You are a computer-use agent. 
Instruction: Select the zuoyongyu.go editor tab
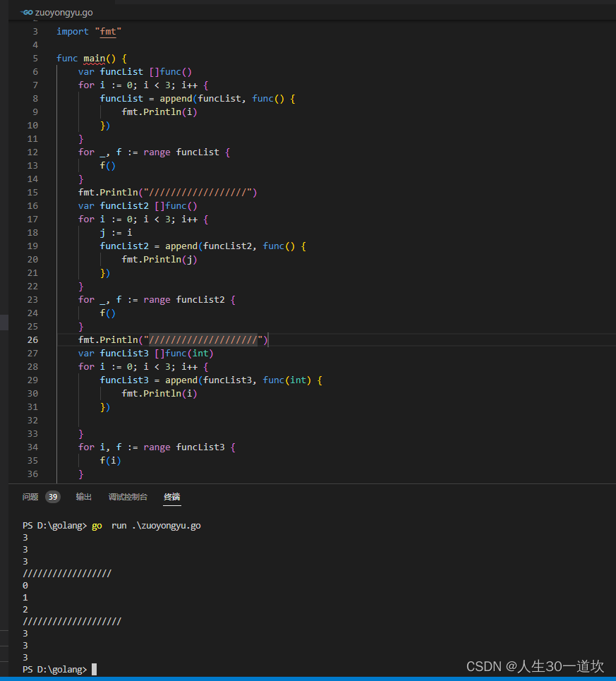(58, 12)
